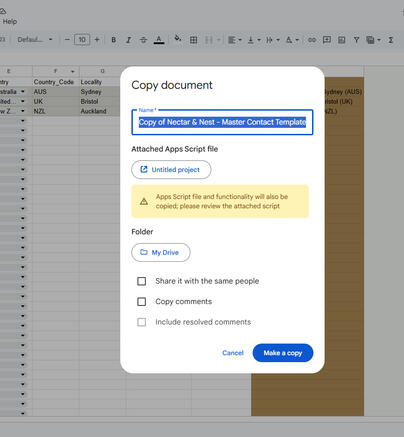This screenshot has height=437, width=404.
Task: Click the Make a copy button
Action: [x=283, y=353]
